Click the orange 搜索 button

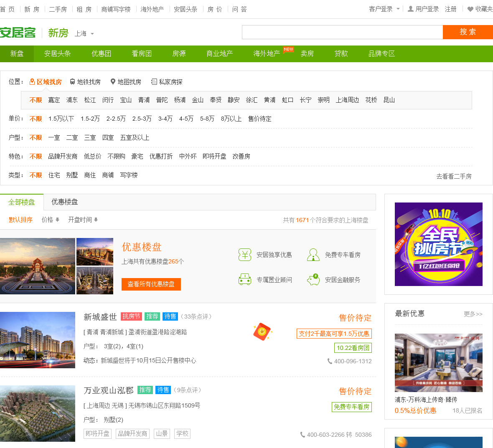[x=468, y=32]
